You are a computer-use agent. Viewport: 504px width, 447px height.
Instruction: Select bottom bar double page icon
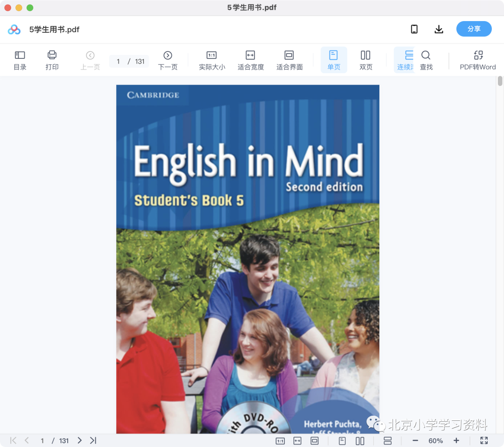click(360, 441)
